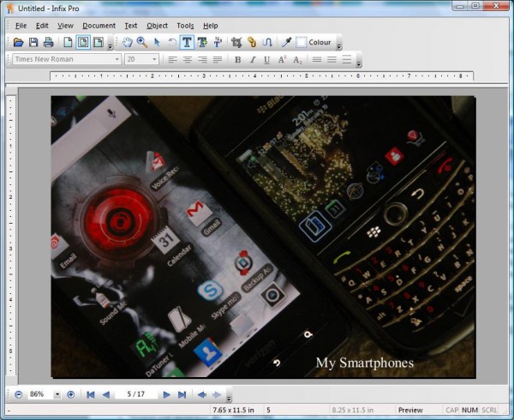Click the My Smartphones text on the page

coord(365,363)
